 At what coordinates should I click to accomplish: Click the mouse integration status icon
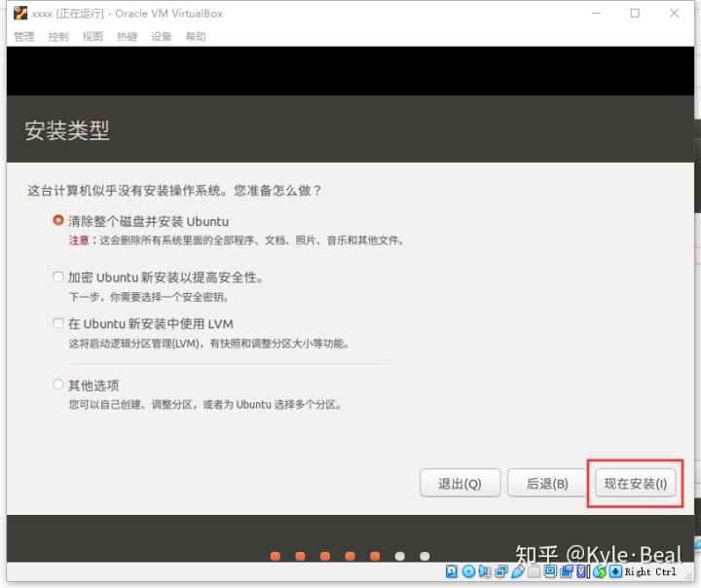600,571
